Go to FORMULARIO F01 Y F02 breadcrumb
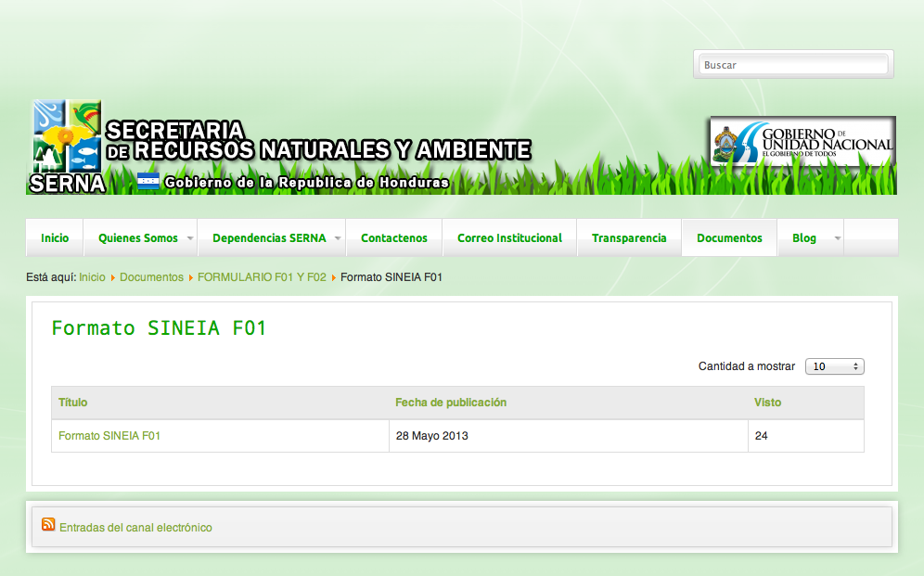This screenshot has width=924, height=576. [x=262, y=277]
